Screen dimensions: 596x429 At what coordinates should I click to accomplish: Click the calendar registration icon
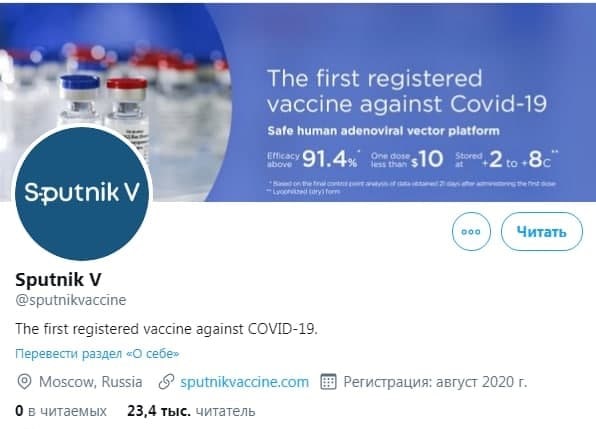[328, 382]
